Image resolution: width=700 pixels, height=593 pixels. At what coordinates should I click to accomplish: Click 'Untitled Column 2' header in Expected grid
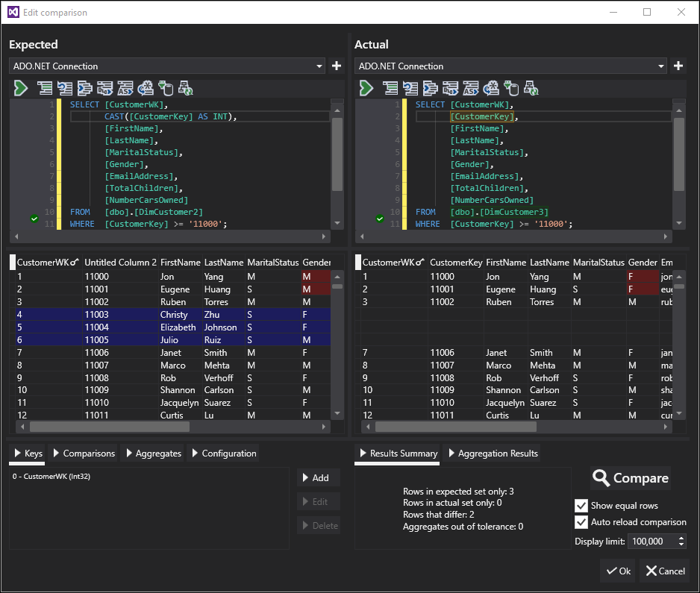121,263
